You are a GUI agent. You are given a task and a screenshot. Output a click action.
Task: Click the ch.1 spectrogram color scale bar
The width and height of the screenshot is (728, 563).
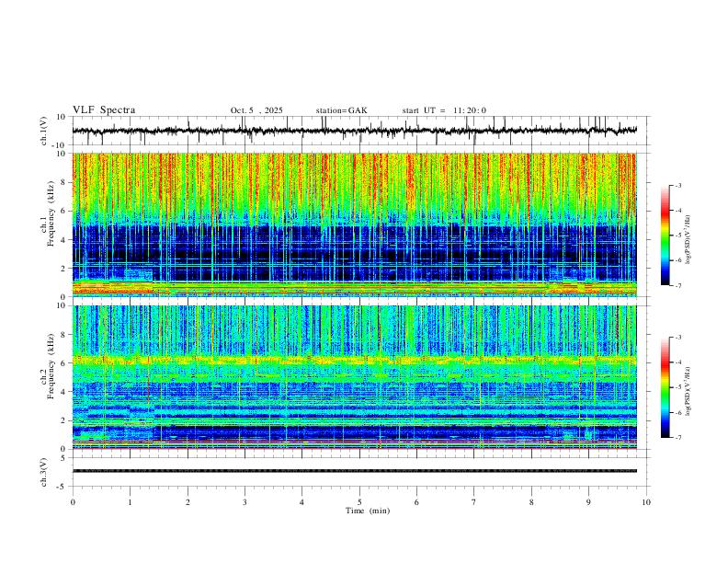665,236
